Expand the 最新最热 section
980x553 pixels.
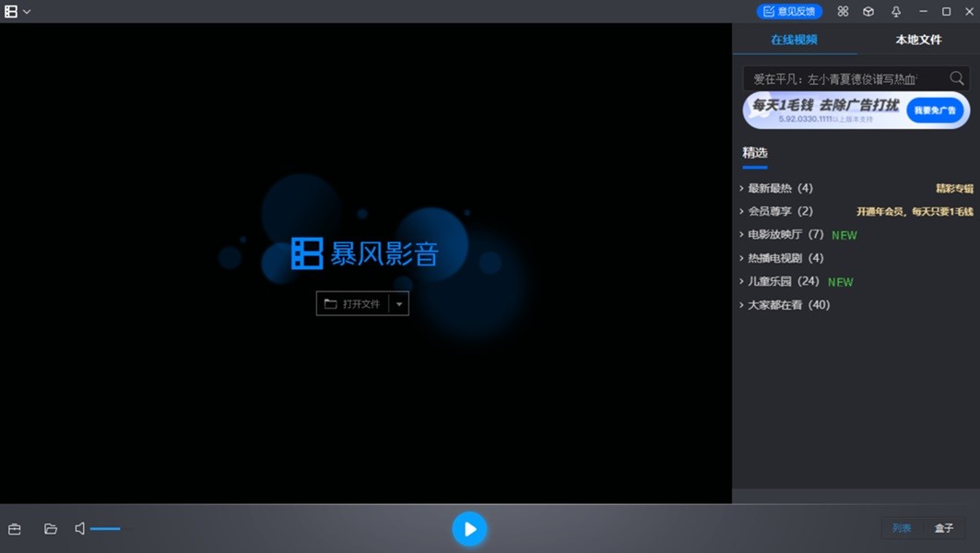(774, 188)
